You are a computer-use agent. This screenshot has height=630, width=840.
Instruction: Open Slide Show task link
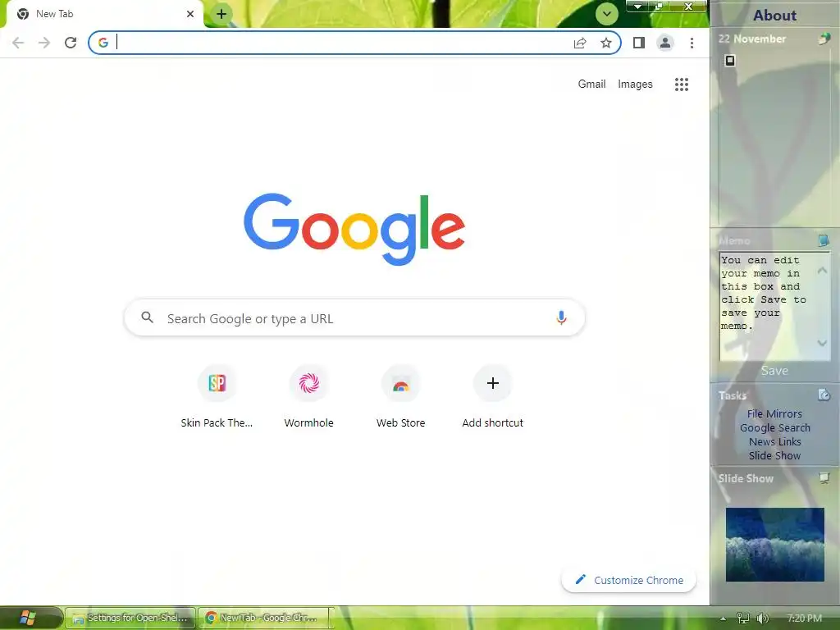point(774,455)
